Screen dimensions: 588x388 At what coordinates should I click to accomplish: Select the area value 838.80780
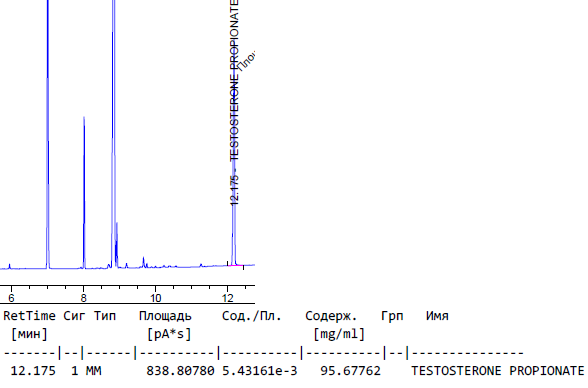pos(180,371)
